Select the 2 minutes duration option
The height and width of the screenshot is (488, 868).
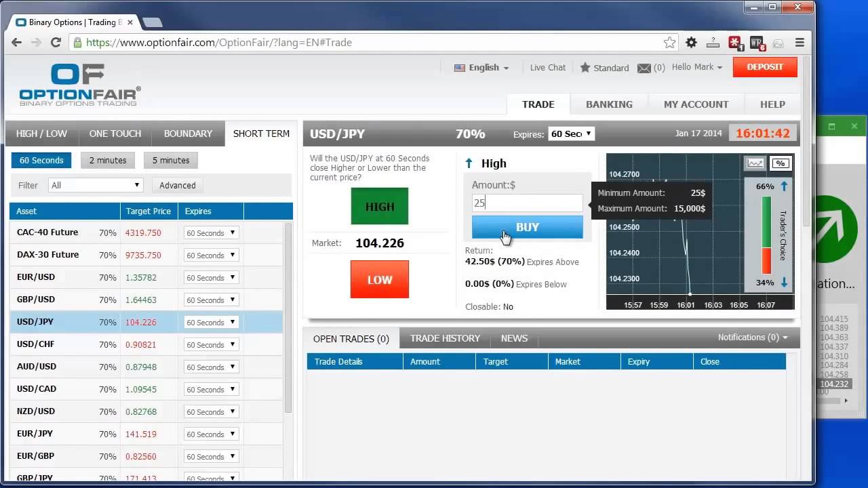click(x=108, y=161)
